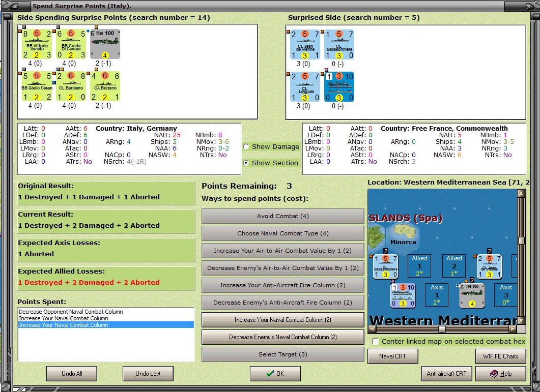Open Help with the book icon button

click(500, 373)
